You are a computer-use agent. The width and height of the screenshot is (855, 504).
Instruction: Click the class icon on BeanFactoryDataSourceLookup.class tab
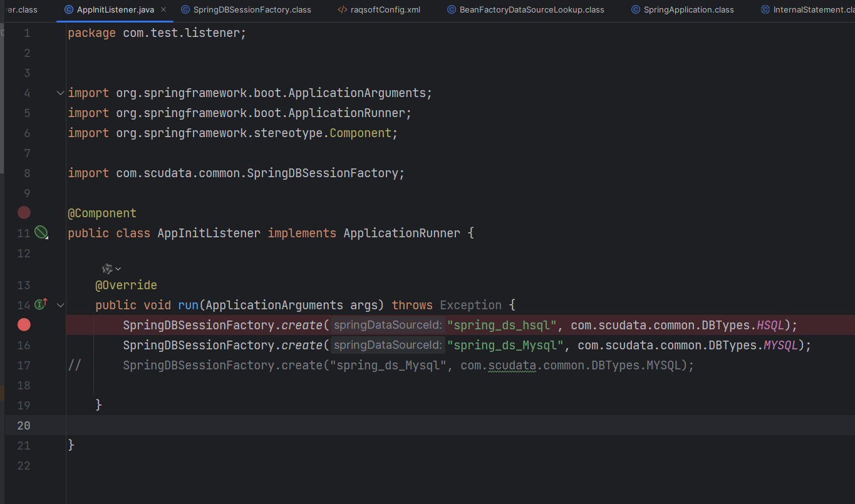click(x=452, y=10)
